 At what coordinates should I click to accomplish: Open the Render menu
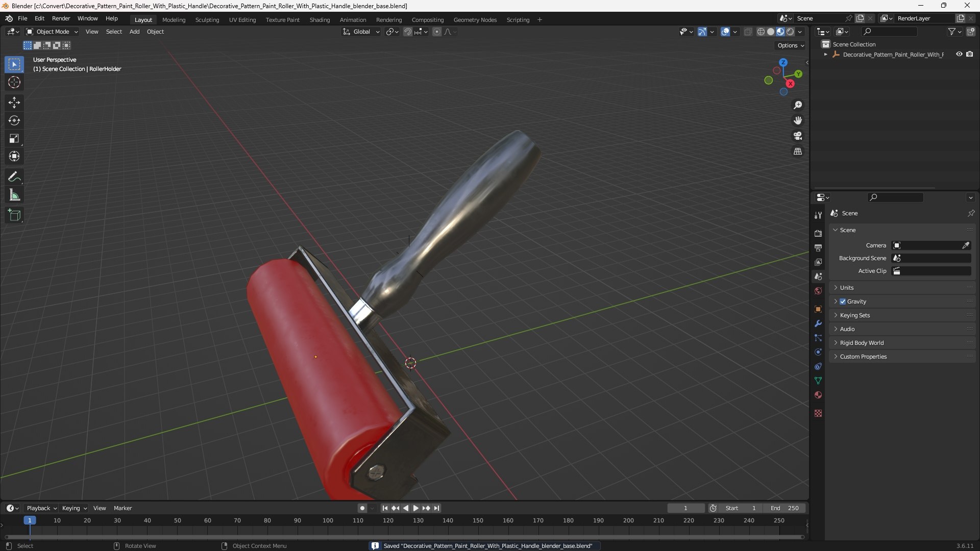(61, 18)
